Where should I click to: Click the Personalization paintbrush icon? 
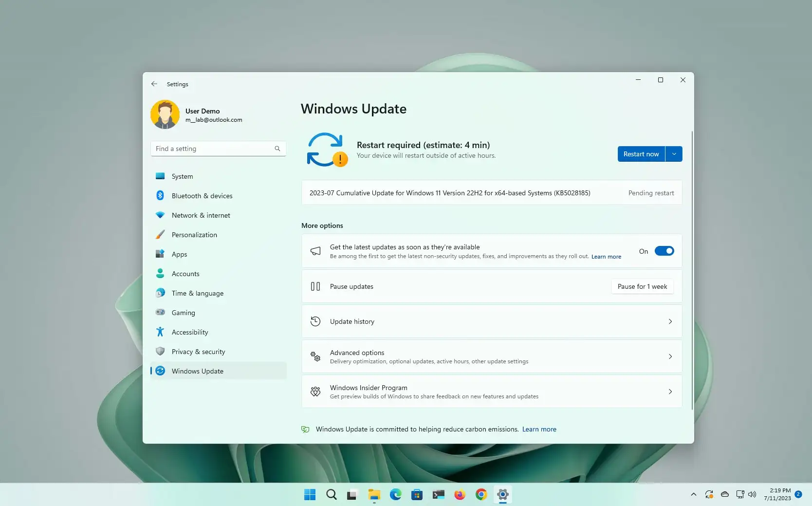(x=160, y=234)
